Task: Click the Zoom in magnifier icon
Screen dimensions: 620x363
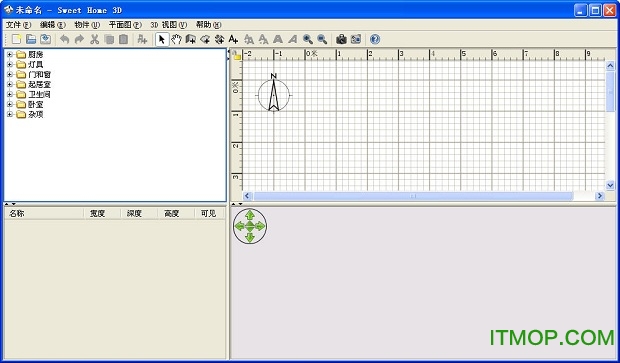Action: (x=308, y=39)
